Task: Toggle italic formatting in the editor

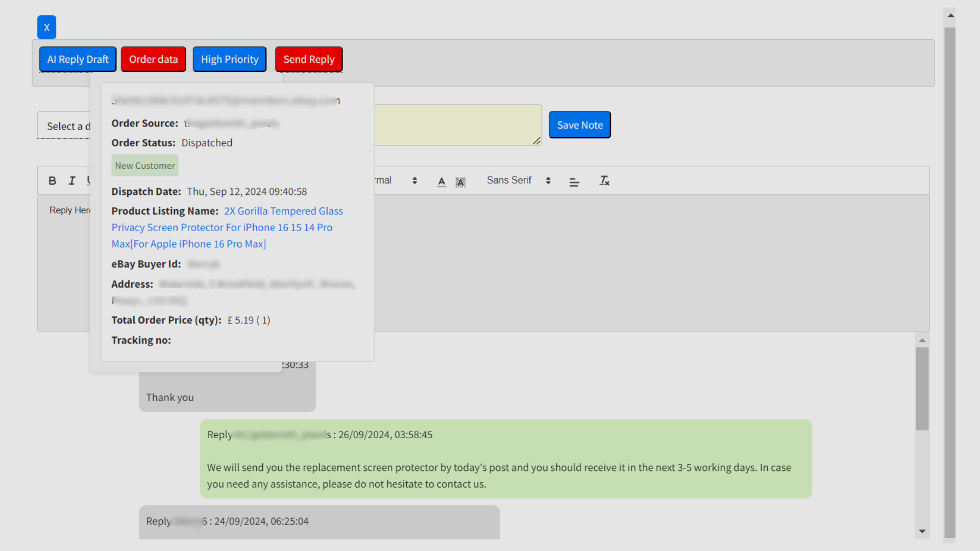Action: coord(72,181)
